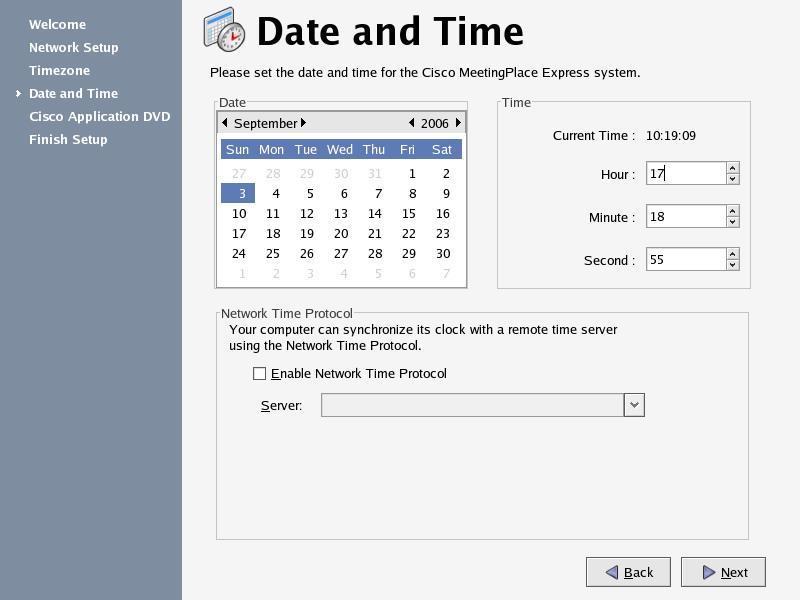Click the September month label
The width and height of the screenshot is (800, 600).
[x=265, y=123]
